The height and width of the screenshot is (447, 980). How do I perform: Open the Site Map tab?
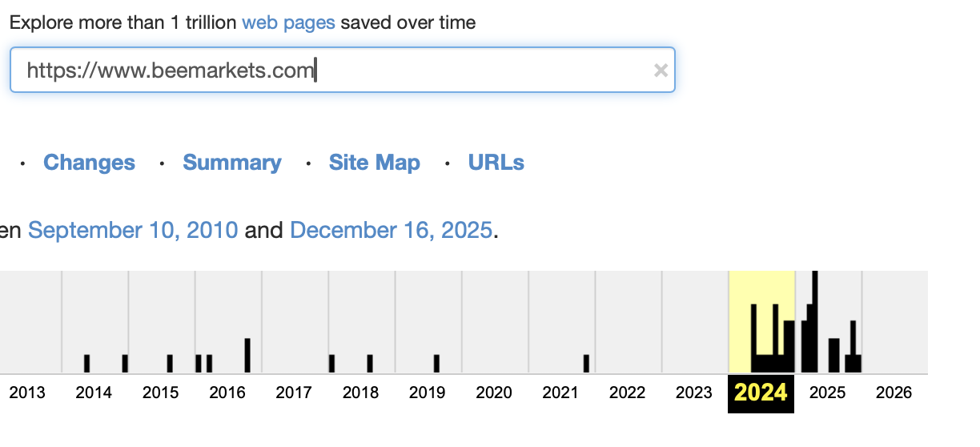click(375, 163)
